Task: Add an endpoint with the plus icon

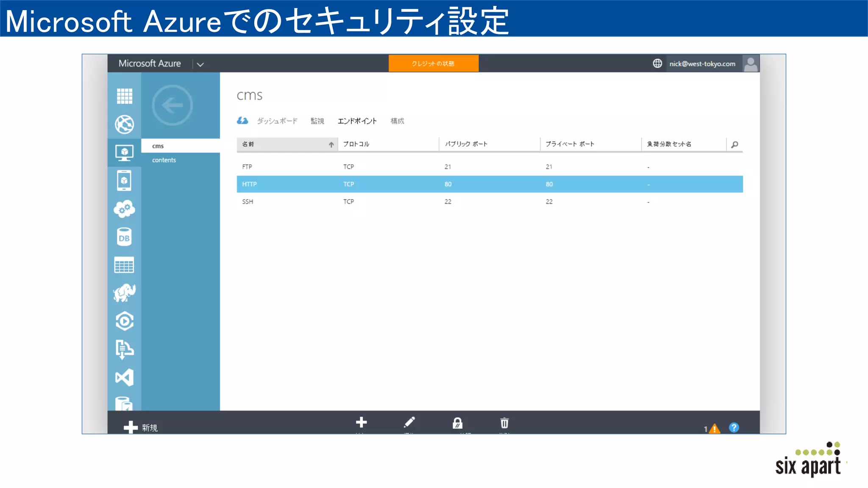Action: tap(361, 422)
